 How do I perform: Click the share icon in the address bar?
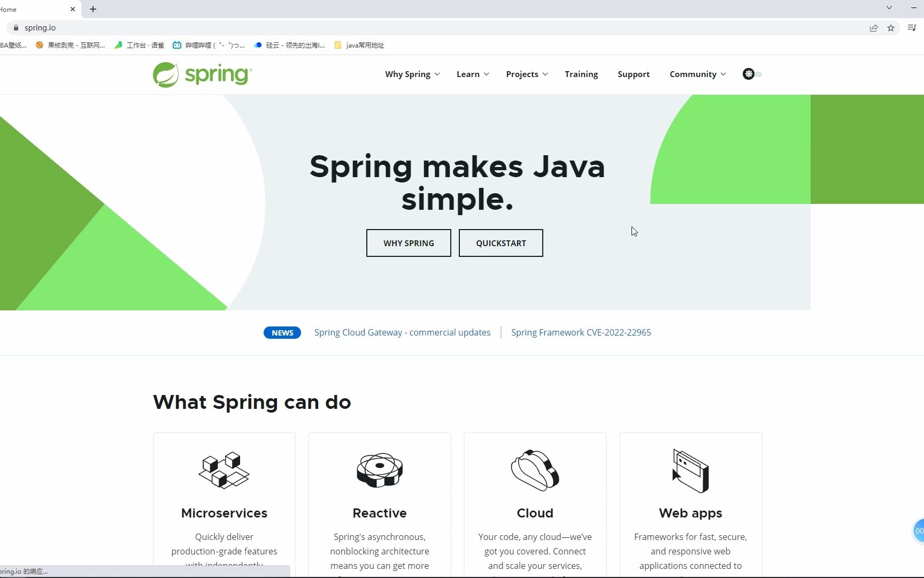[874, 28]
